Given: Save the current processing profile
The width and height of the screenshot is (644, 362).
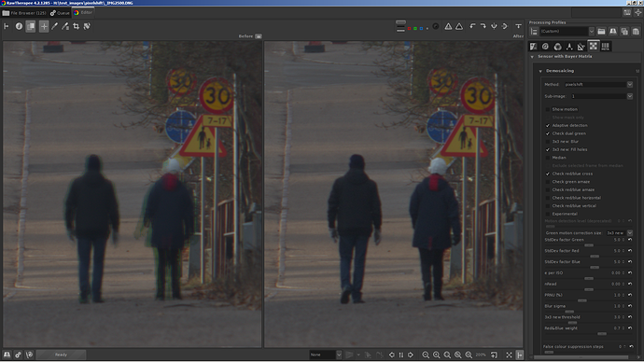Looking at the screenshot, I should pyautogui.click(x=613, y=32).
